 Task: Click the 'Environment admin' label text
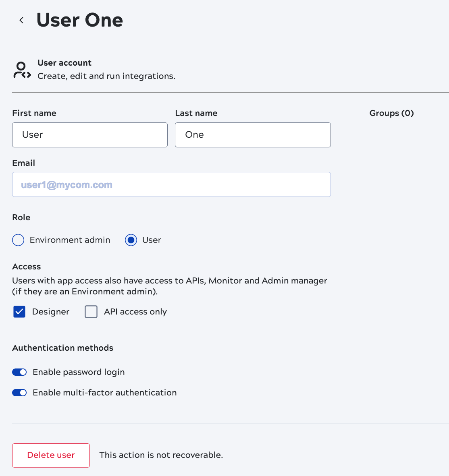point(70,240)
